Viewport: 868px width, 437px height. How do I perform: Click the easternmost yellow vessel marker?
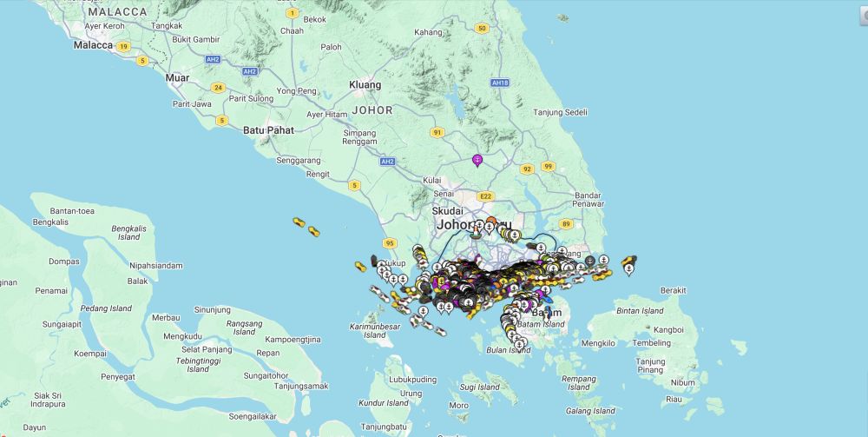(x=628, y=259)
